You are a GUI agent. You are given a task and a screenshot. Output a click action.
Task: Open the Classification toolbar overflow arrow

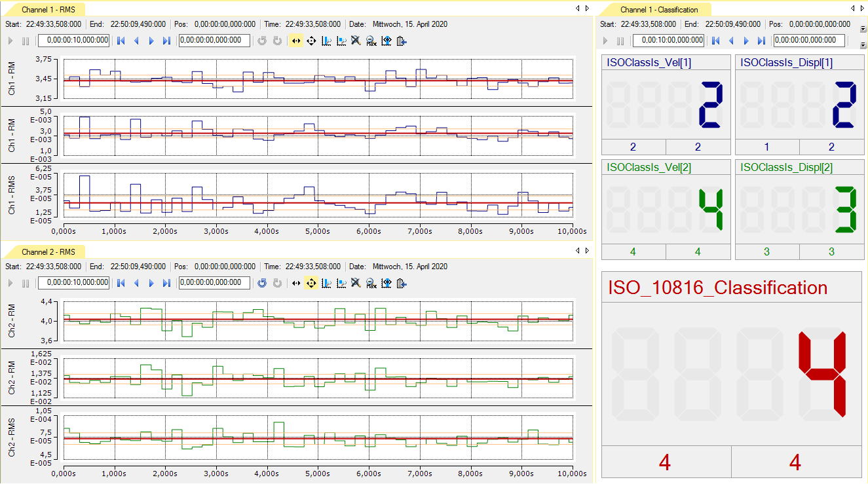863,45
